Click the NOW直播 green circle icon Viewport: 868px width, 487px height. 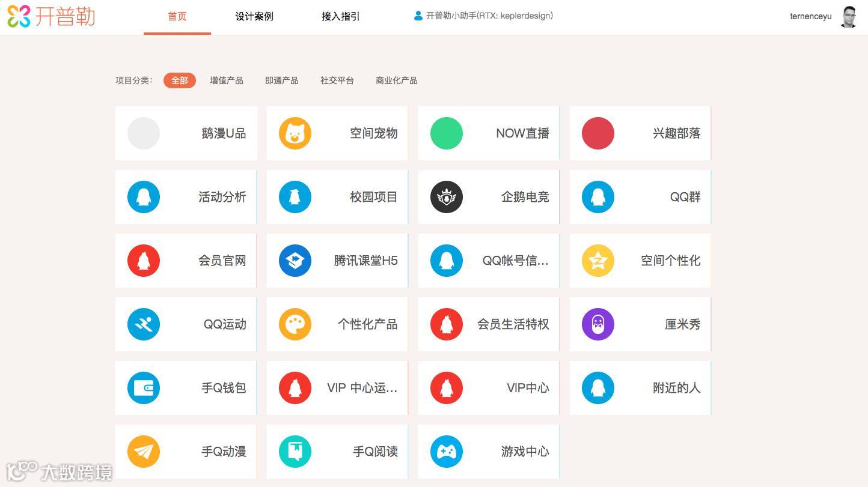point(447,133)
